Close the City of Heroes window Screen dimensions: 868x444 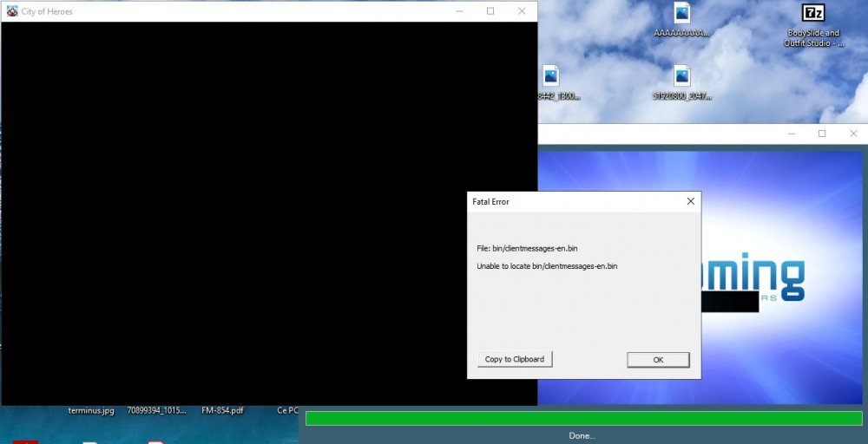522,11
